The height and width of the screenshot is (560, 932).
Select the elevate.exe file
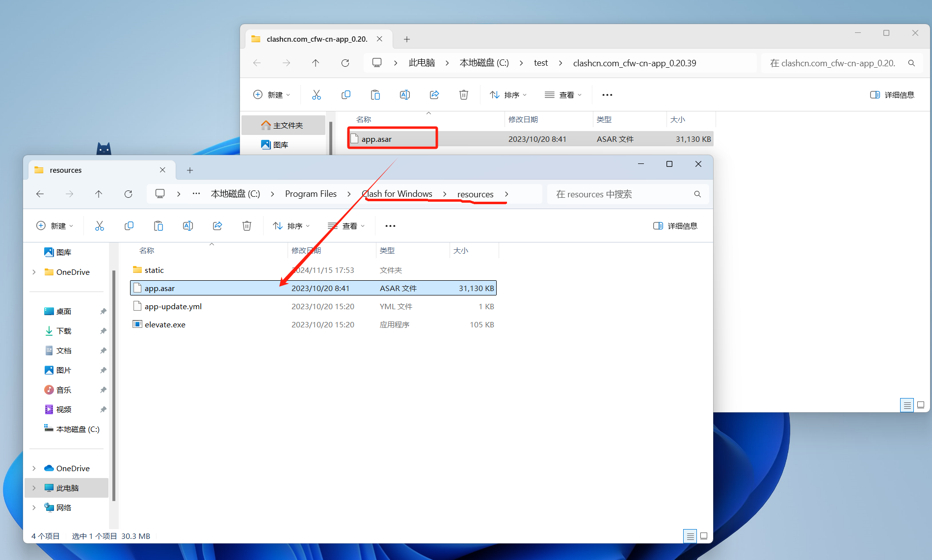click(165, 324)
